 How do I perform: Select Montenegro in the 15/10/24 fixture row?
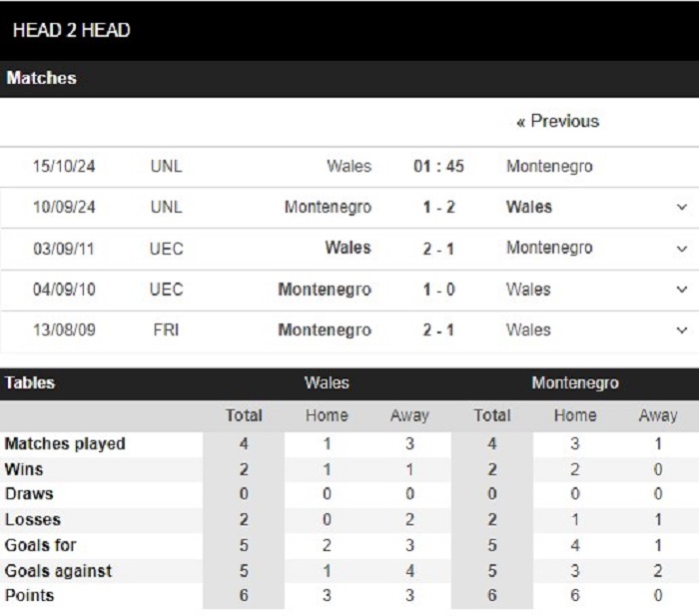pos(549,167)
